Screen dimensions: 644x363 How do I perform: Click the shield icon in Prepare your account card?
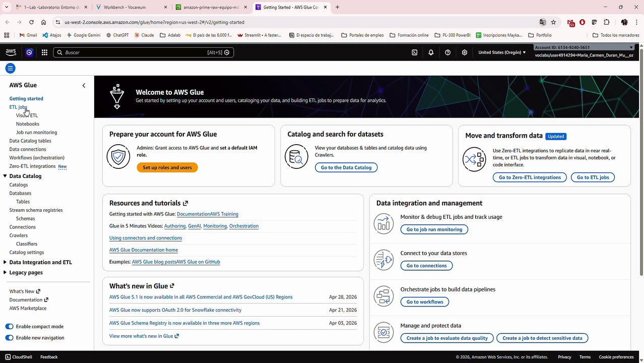pos(118,157)
